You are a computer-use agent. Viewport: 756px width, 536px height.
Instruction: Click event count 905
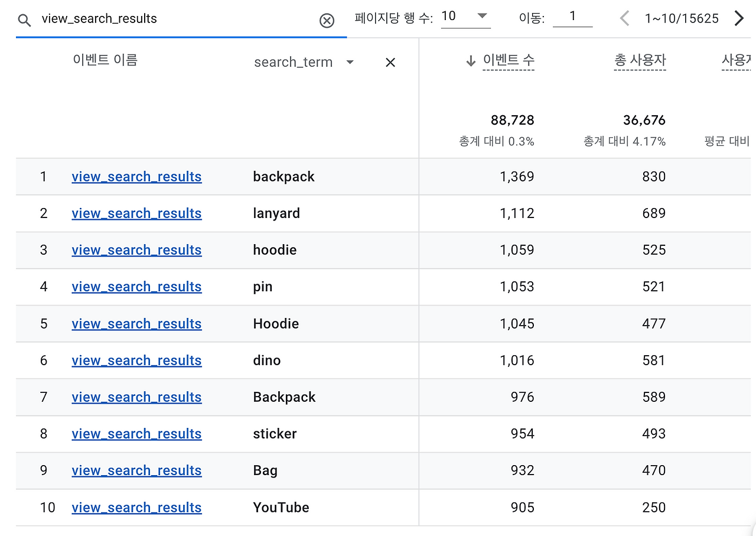[x=523, y=508]
